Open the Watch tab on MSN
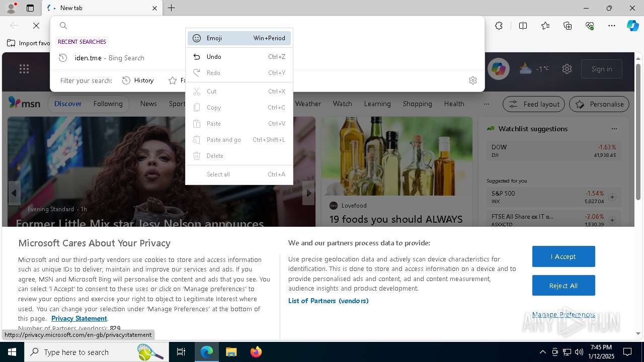The image size is (644, 362). pyautogui.click(x=342, y=104)
